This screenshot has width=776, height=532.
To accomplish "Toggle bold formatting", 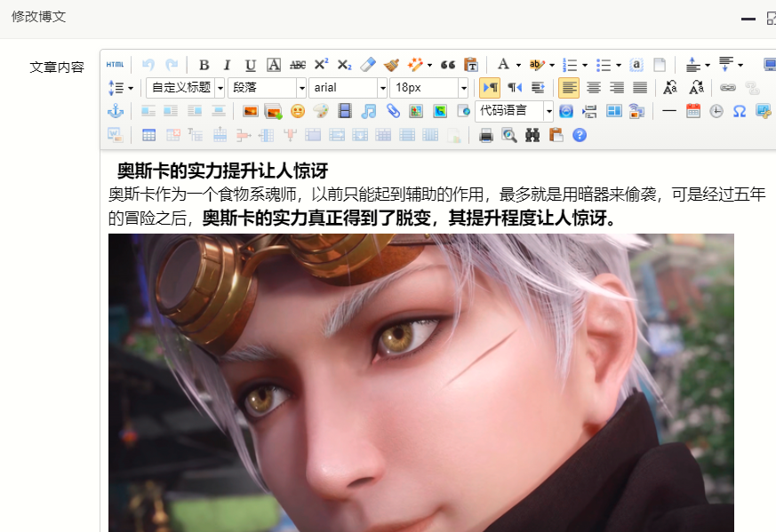I will 204,65.
